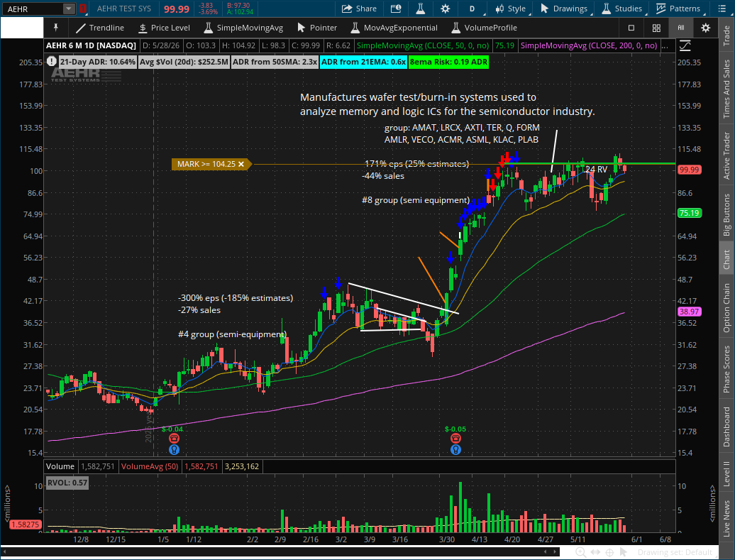Click the VolumeAvg (50) label

tap(150, 466)
